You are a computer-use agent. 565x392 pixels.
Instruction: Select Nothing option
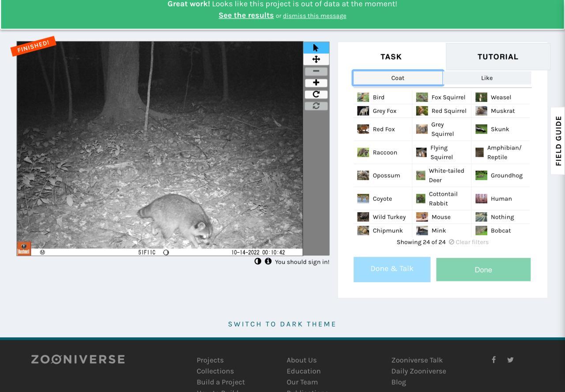(501, 217)
